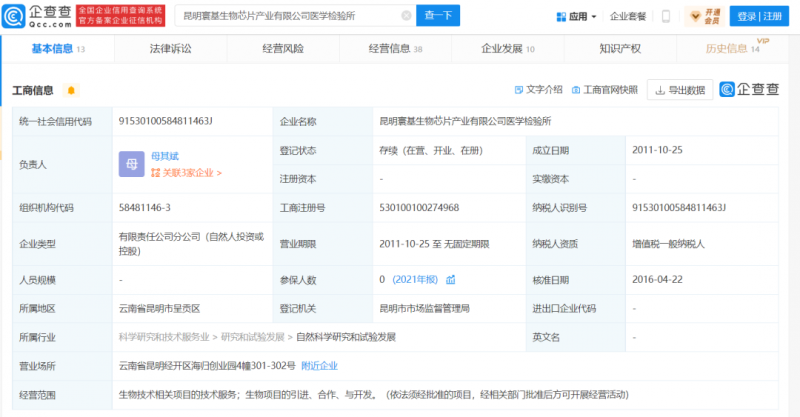Open the 科学研究和技术服务业 industry link
Image resolution: width=800 pixels, height=417 pixels.
[x=164, y=337]
